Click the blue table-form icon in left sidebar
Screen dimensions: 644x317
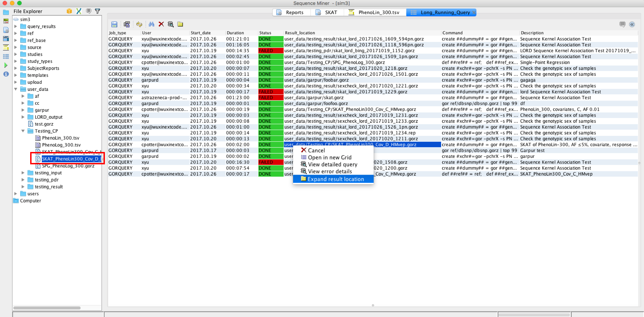6,39
